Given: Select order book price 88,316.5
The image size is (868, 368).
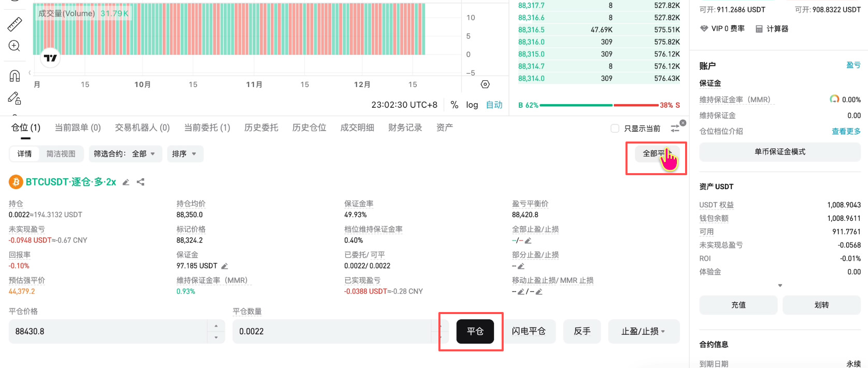Looking at the screenshot, I should [531, 30].
